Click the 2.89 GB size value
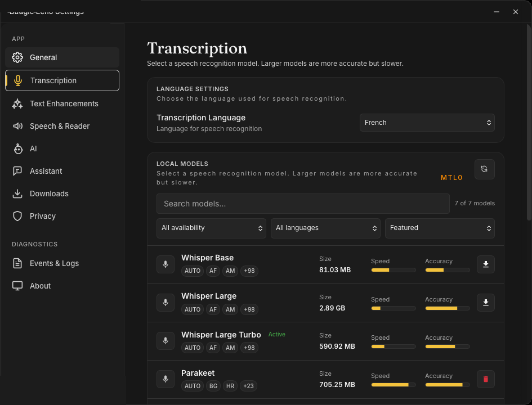The height and width of the screenshot is (405, 532). click(x=332, y=308)
